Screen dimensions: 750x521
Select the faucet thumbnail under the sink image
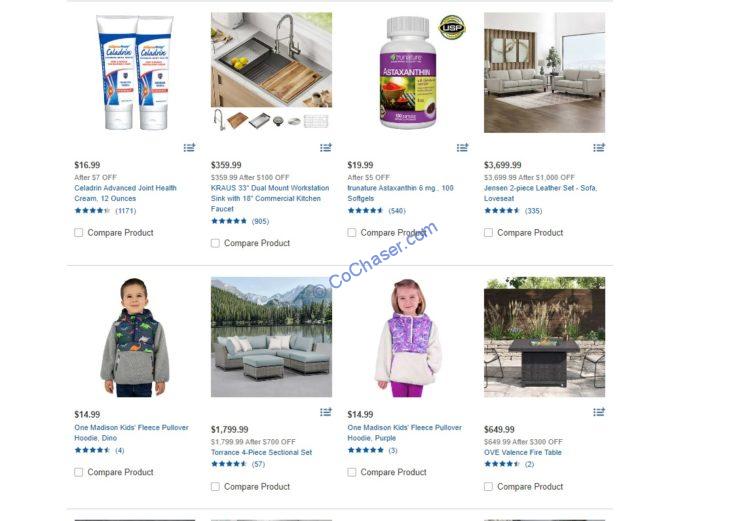point(219,120)
